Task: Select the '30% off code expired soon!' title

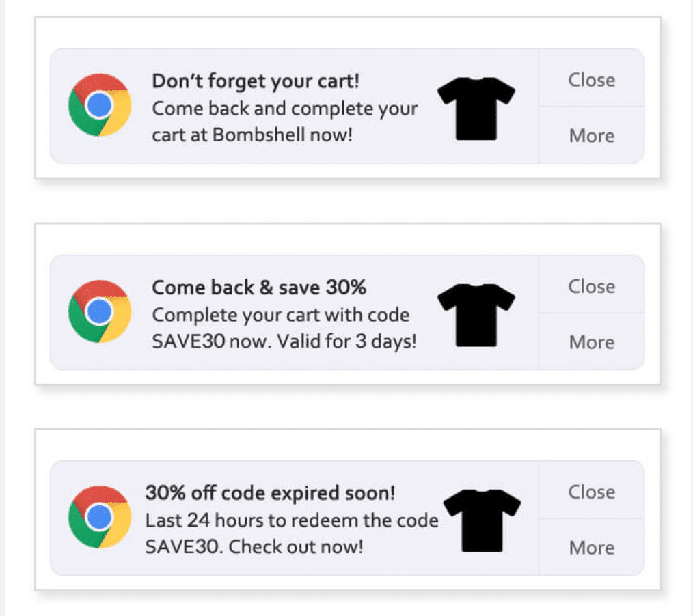Action: tap(270, 493)
